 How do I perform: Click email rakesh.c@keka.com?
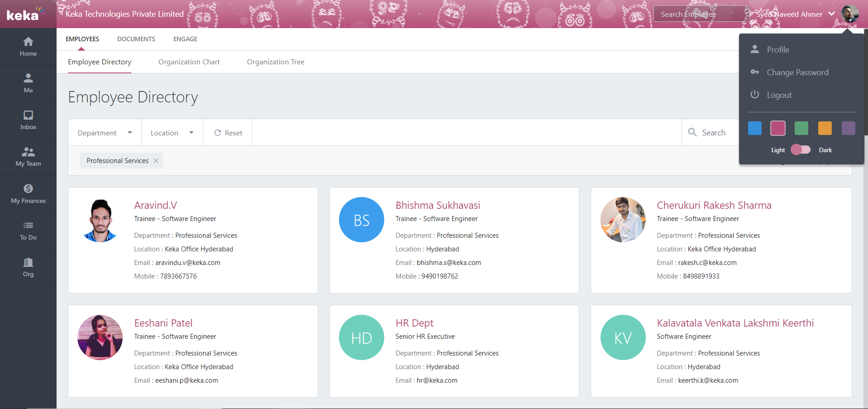pos(707,263)
